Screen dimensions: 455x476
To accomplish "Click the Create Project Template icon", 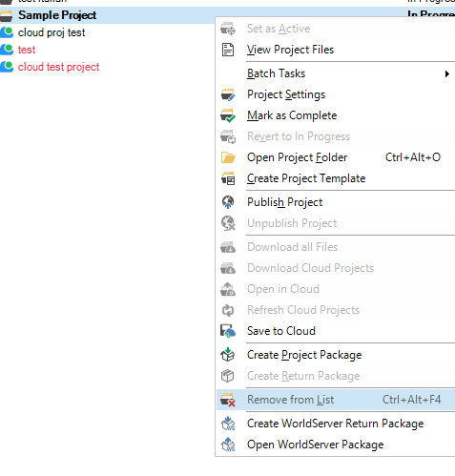I will (x=228, y=178).
